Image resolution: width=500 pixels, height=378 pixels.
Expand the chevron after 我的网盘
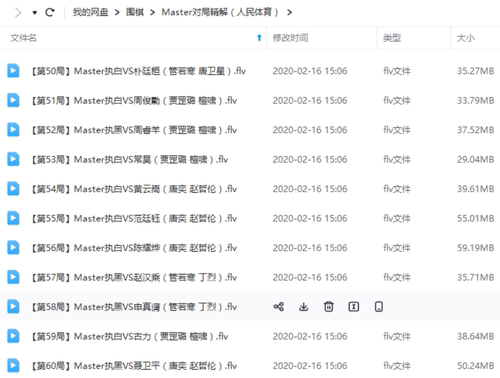pos(117,13)
